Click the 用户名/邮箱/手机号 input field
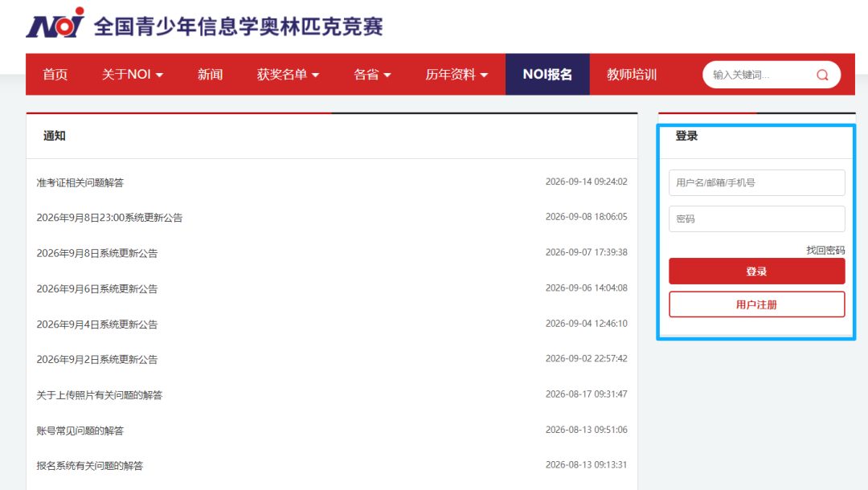 pyautogui.click(x=757, y=182)
